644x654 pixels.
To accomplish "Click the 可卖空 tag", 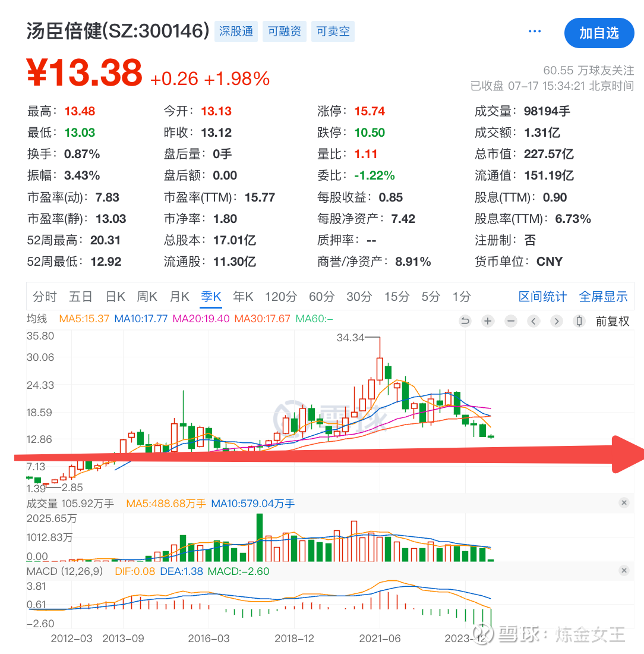I will point(333,32).
